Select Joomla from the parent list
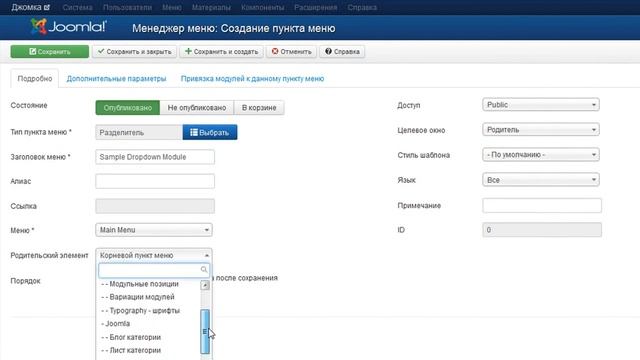Screen dimensions: 640x360 point(116,324)
